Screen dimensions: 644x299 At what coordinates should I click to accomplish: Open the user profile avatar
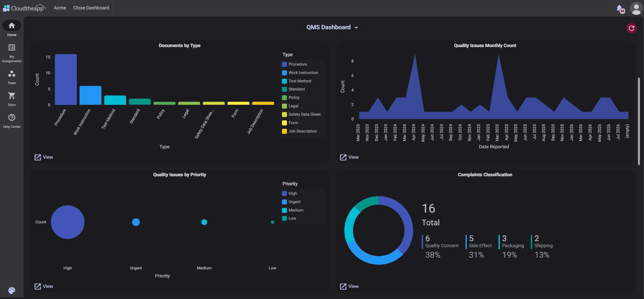coord(636,8)
